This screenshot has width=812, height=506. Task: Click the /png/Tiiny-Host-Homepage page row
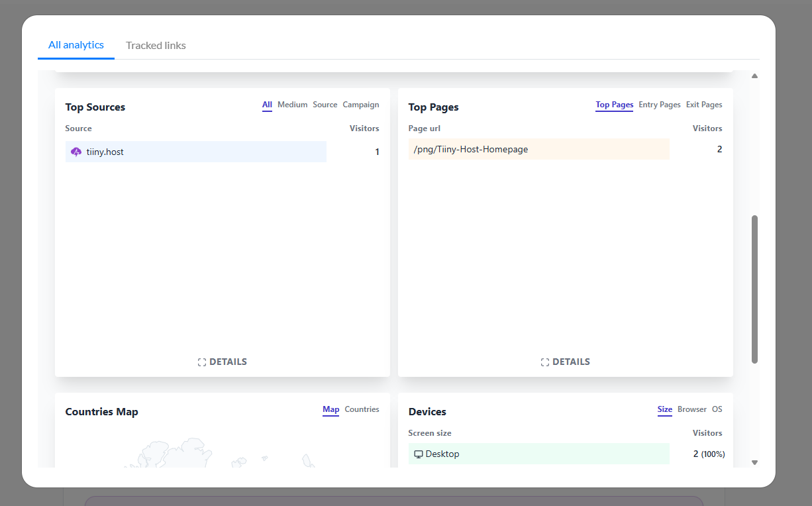(x=538, y=150)
